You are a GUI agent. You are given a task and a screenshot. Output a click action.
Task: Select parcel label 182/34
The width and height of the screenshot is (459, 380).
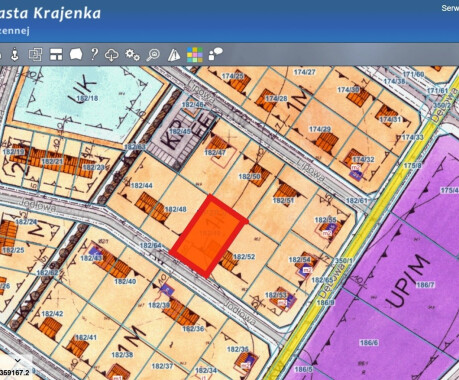[x=206, y=371]
